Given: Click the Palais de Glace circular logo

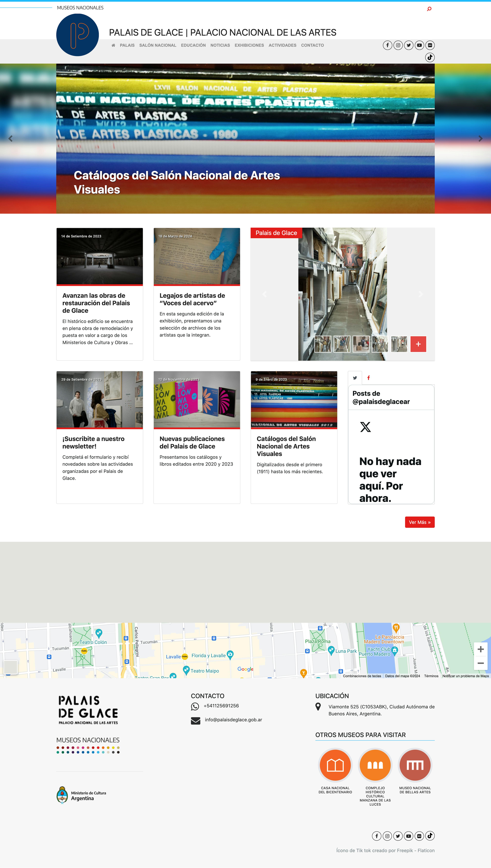Looking at the screenshot, I should tap(78, 35).
